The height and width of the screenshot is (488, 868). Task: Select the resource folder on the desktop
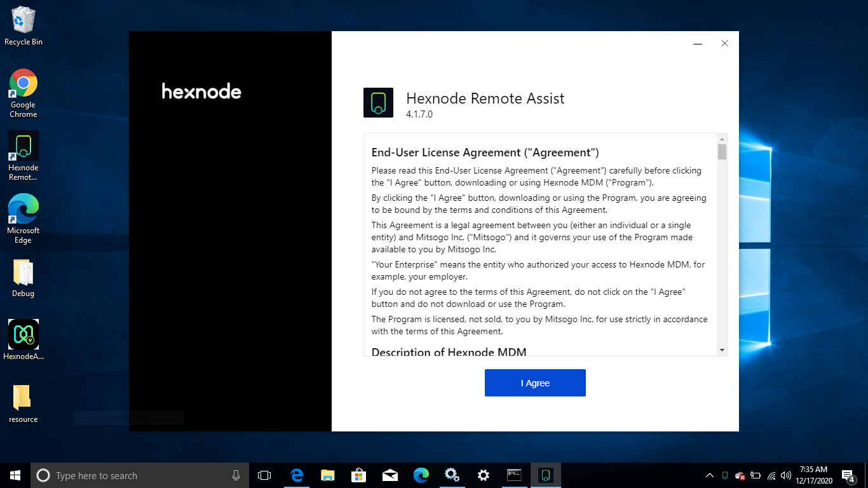point(24,403)
